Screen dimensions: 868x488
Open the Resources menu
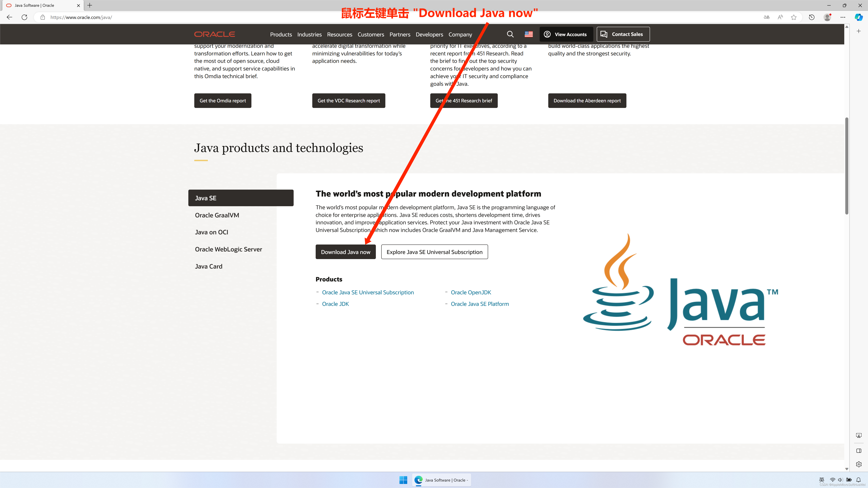tap(339, 34)
